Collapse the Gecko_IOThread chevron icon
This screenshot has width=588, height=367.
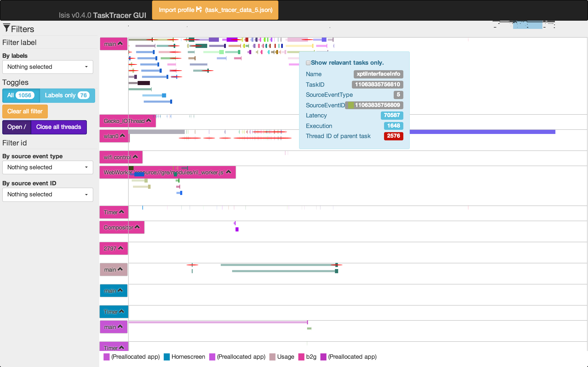[x=149, y=121]
